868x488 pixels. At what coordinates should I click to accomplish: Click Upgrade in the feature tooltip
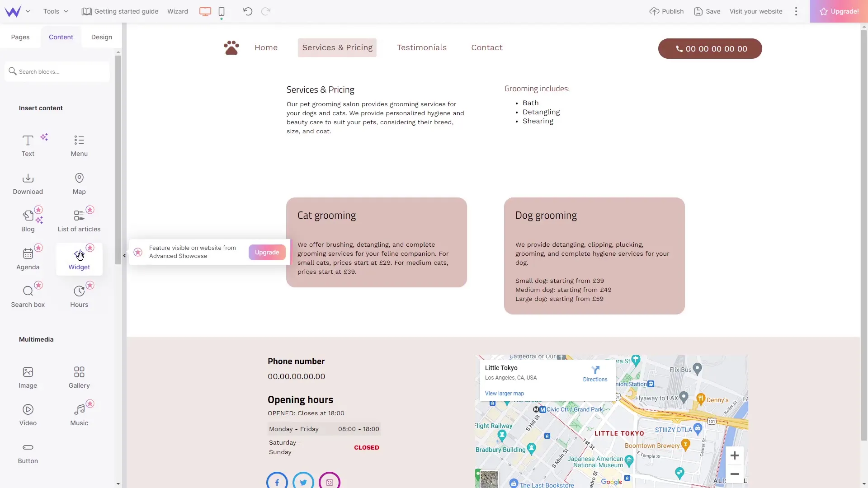[x=267, y=252]
